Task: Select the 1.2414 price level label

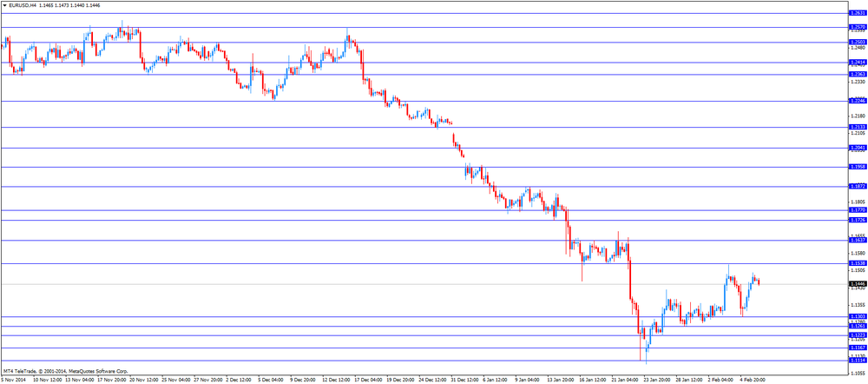Action: [x=857, y=63]
